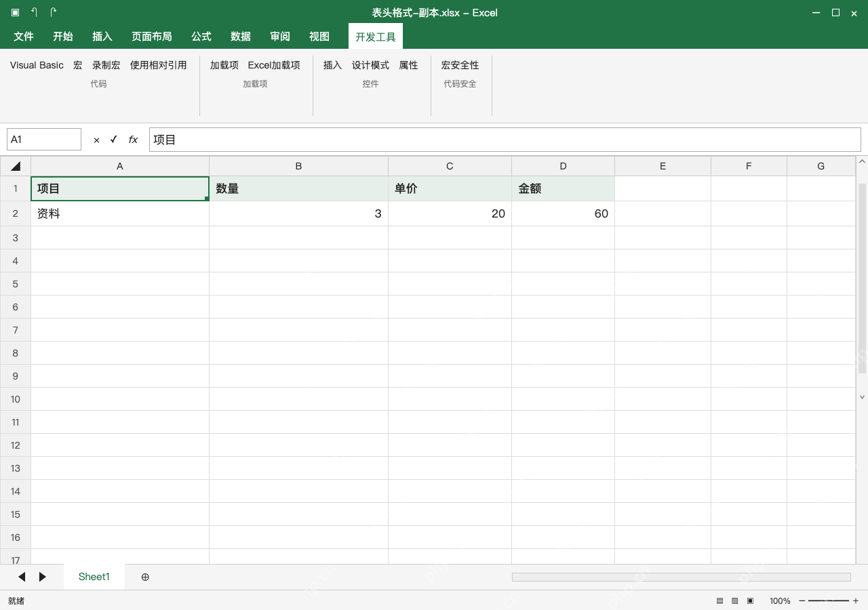Adjust the zoom slider in the status bar

coord(828,601)
